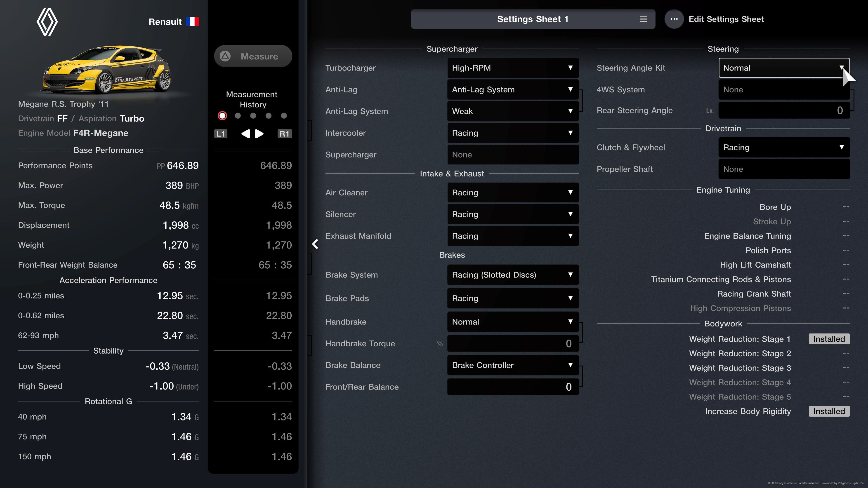Open the Exhaust Manifold dropdown
This screenshot has height=488, width=868.
(513, 236)
